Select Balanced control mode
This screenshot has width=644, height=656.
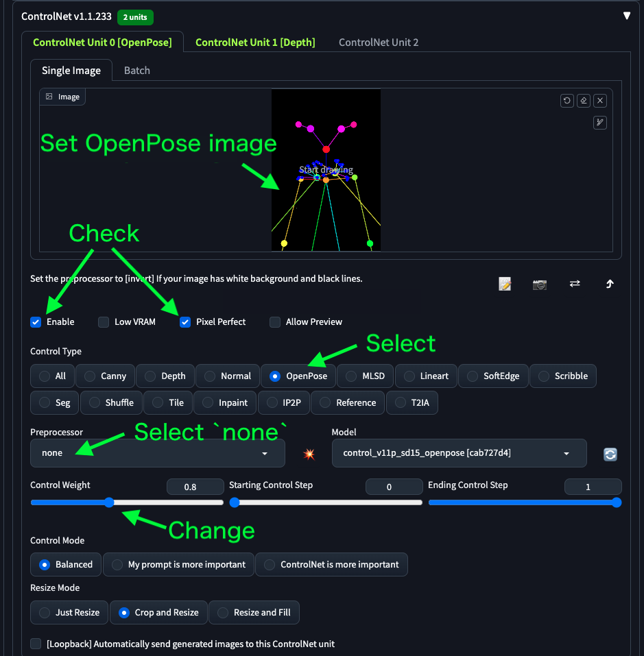click(x=66, y=565)
